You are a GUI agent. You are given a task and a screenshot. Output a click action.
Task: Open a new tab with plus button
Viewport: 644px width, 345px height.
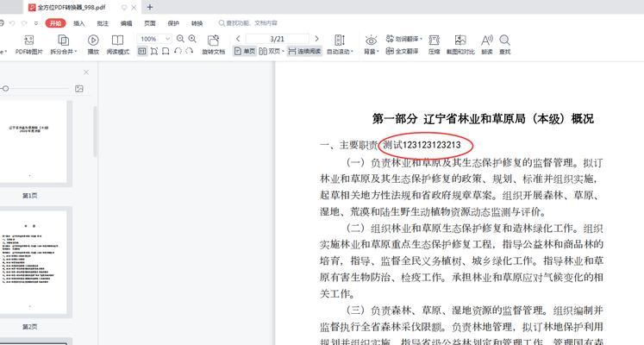pyautogui.click(x=150, y=7)
